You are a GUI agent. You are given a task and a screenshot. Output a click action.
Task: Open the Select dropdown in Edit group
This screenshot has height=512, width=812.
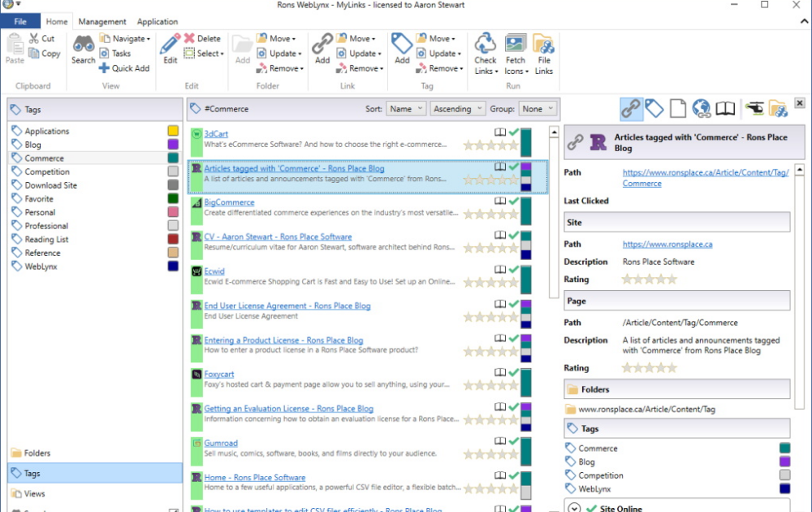[204, 54]
